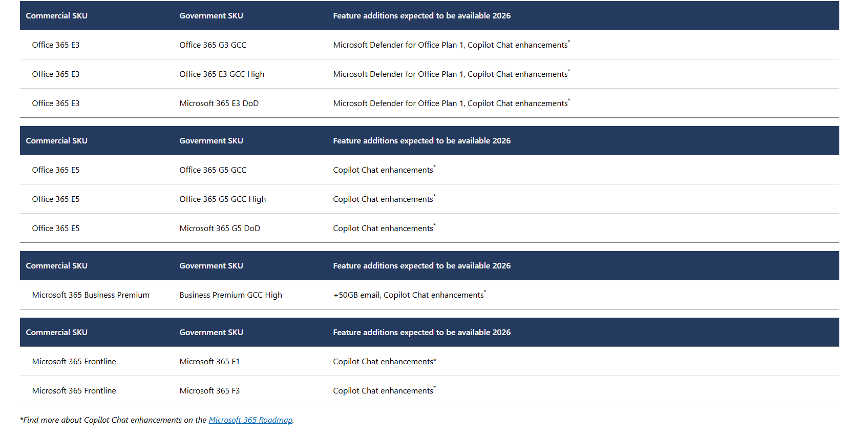Click Office 365 E5 in the G5 GCC row
The image size is (868, 436).
(x=56, y=170)
